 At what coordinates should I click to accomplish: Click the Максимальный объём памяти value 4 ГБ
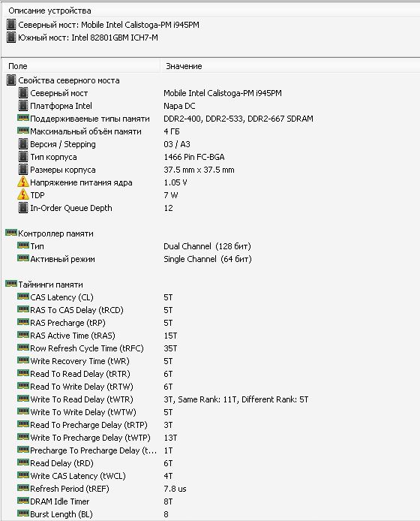tap(172, 131)
